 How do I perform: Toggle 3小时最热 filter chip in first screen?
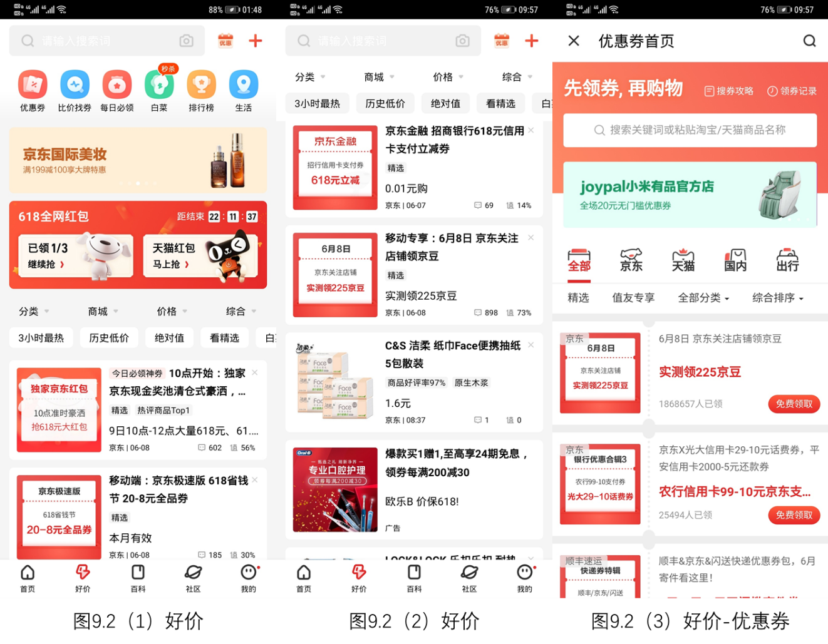[41, 338]
